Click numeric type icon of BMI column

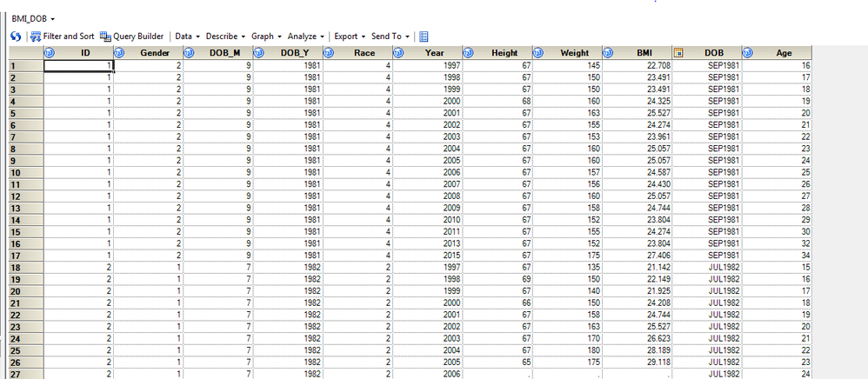tap(607, 53)
